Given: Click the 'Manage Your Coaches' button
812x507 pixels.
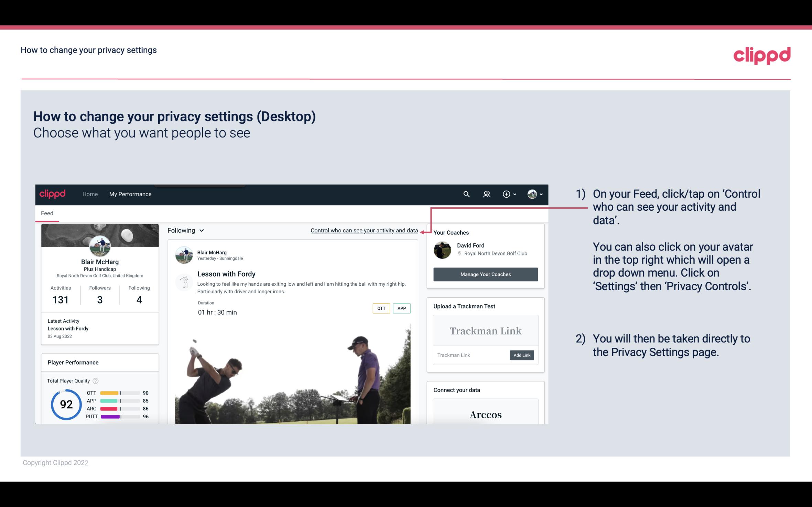Looking at the screenshot, I should pos(485,274).
